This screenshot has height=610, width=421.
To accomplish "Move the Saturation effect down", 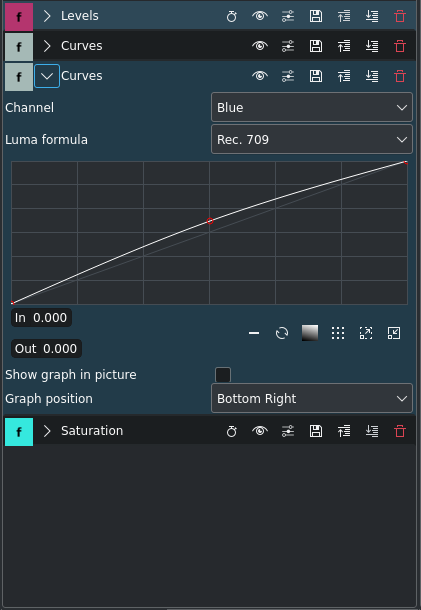I will click(372, 431).
